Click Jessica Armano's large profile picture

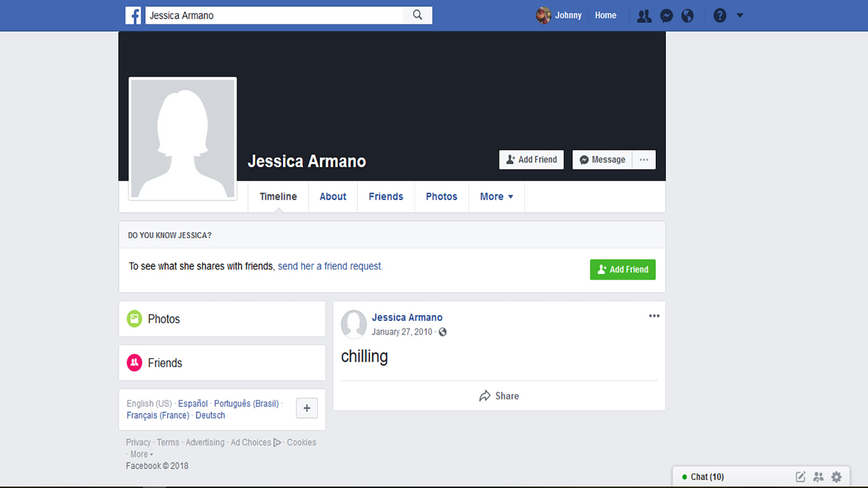pyautogui.click(x=183, y=139)
